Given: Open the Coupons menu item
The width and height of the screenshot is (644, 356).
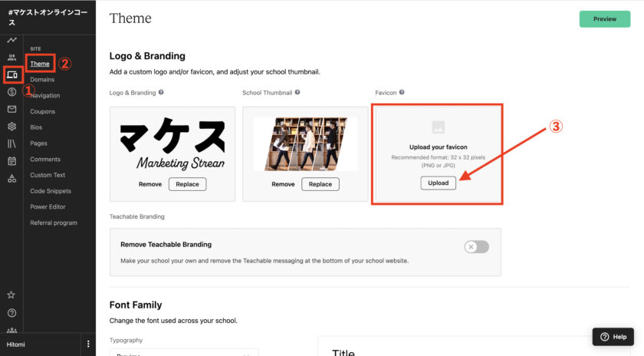Looking at the screenshot, I should 42,111.
